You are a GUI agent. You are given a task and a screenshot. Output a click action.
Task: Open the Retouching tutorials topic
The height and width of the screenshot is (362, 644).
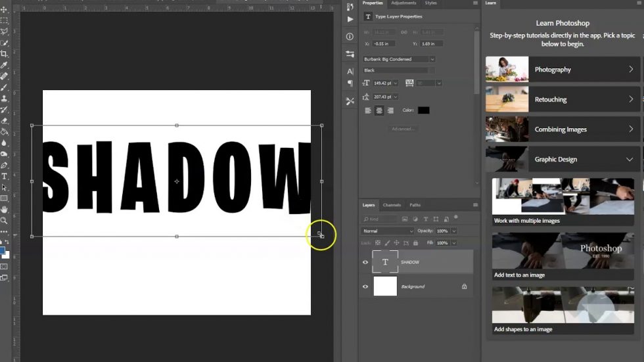[x=563, y=100]
